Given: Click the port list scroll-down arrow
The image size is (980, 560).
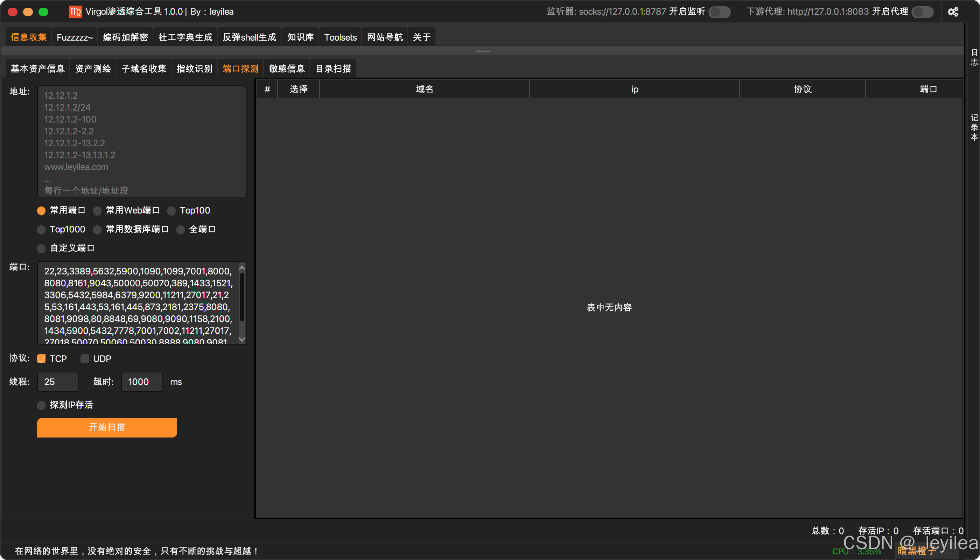Looking at the screenshot, I should (x=242, y=339).
